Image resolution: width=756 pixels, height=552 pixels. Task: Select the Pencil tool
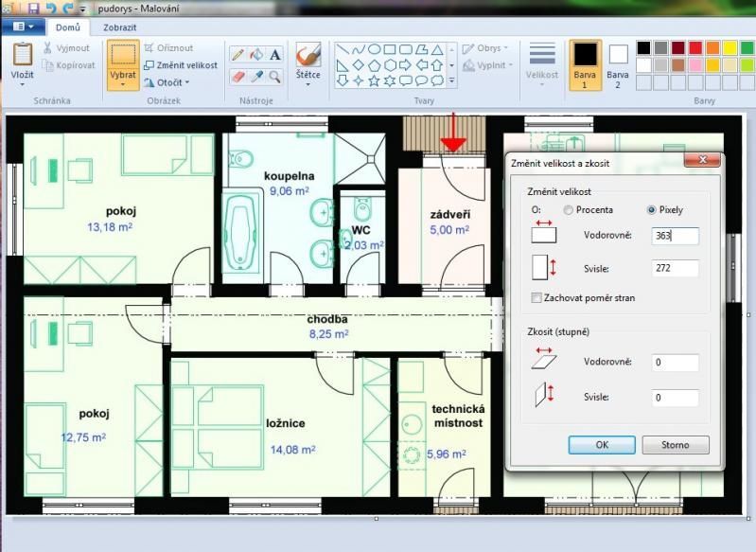[238, 55]
